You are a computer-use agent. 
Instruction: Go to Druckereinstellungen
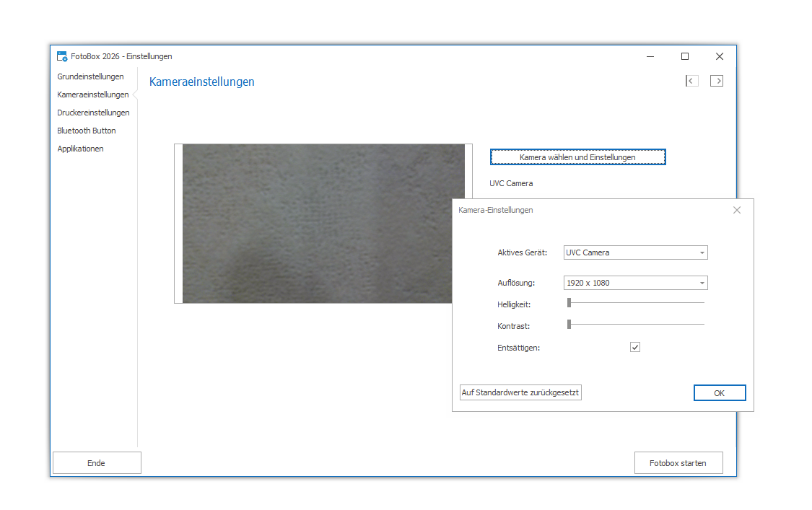93,113
